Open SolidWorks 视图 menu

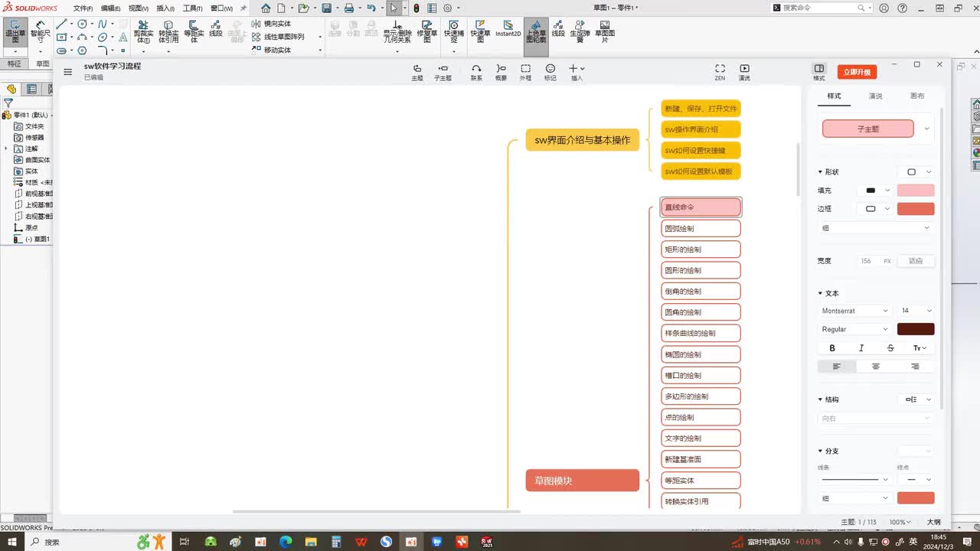pyautogui.click(x=139, y=8)
